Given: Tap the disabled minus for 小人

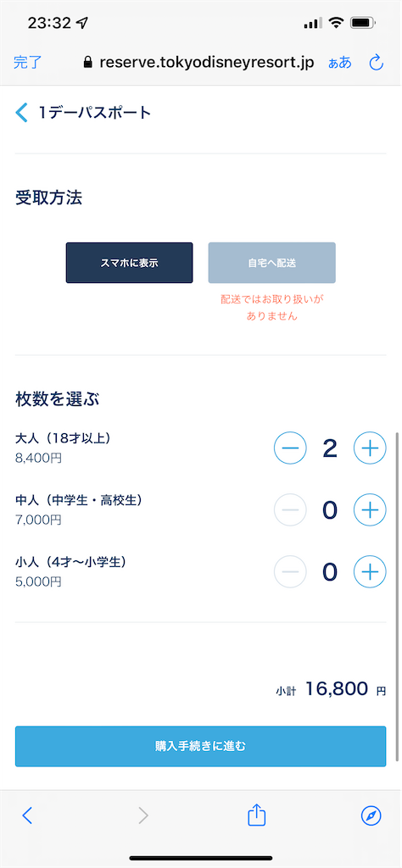Looking at the screenshot, I should (290, 571).
